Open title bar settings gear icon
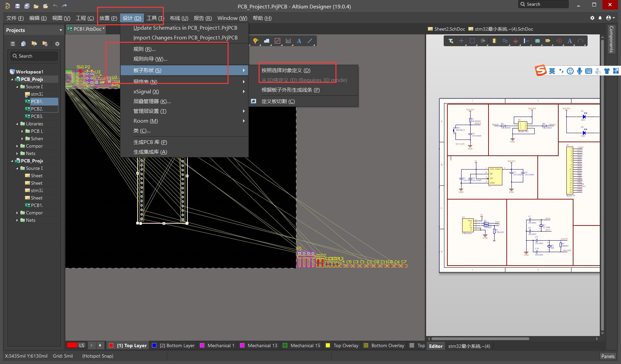 pos(592,18)
